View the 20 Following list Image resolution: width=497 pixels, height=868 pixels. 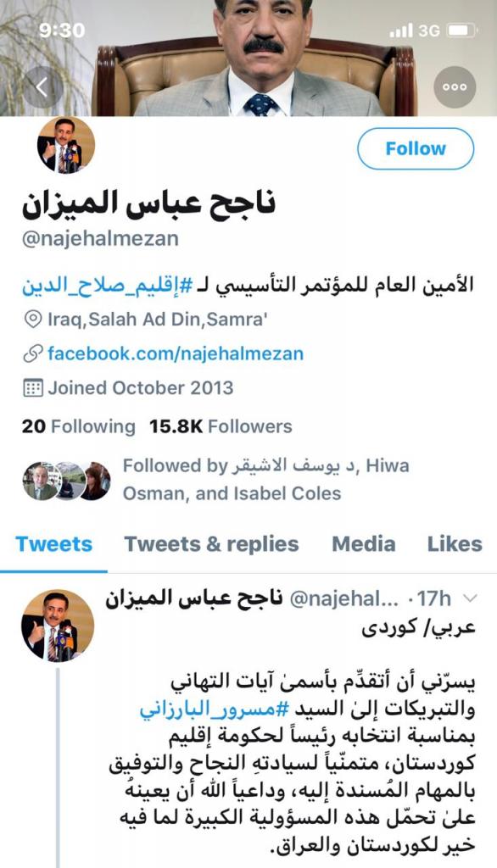point(79,426)
